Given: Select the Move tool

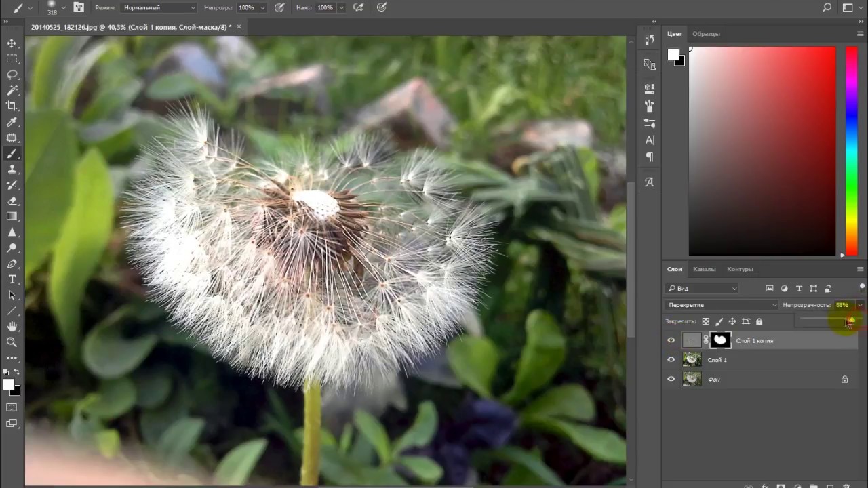Looking at the screenshot, I should point(12,43).
